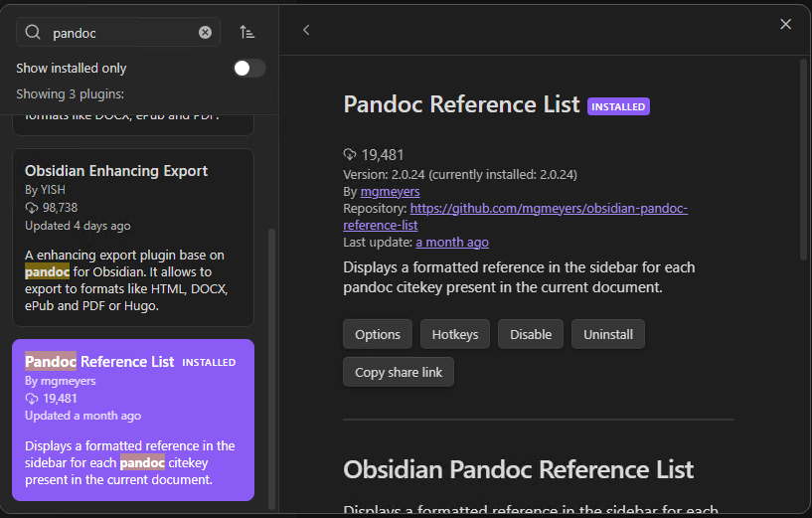Open Hotkeys for Pandoc Reference List
Viewport: 812px width, 518px height.
pyautogui.click(x=455, y=335)
